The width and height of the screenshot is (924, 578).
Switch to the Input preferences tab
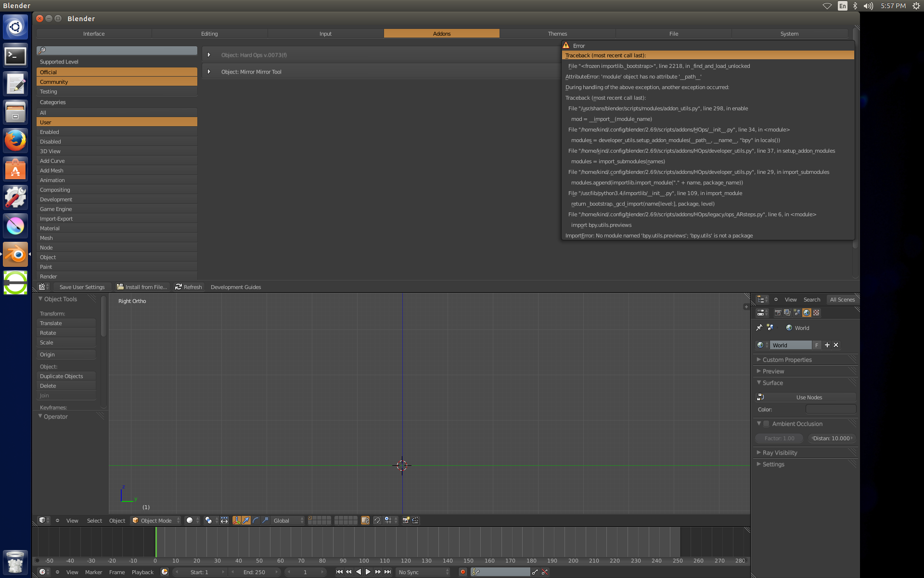[x=325, y=34]
